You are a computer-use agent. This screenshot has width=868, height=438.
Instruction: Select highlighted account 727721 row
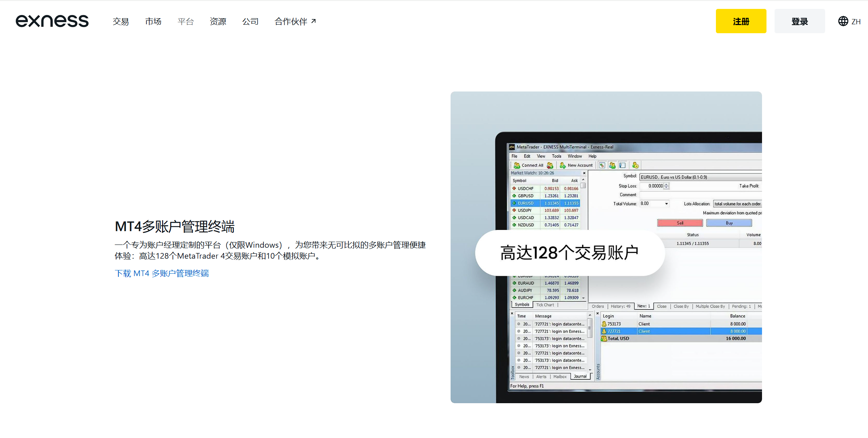(x=681, y=332)
